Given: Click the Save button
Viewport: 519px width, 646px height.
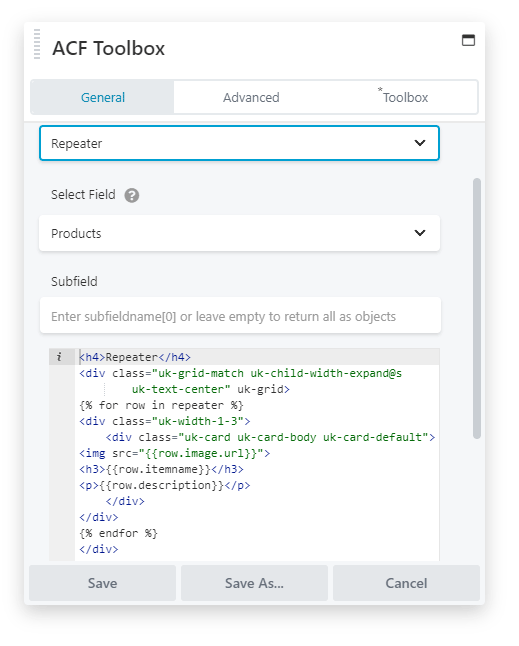Looking at the screenshot, I should pyautogui.click(x=103, y=583).
